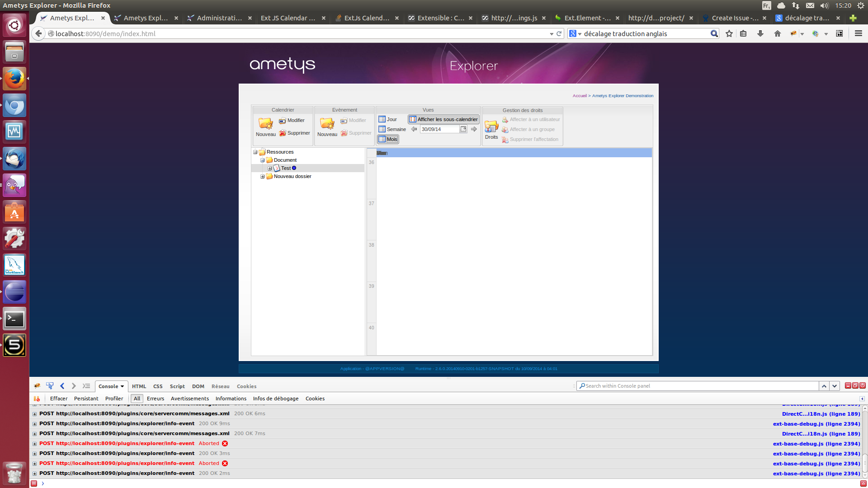This screenshot has height=488, width=868.
Task: Open the date picker calendar icon
Action: pos(463,129)
